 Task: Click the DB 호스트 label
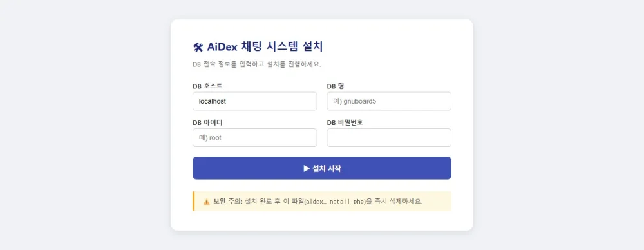(207, 86)
